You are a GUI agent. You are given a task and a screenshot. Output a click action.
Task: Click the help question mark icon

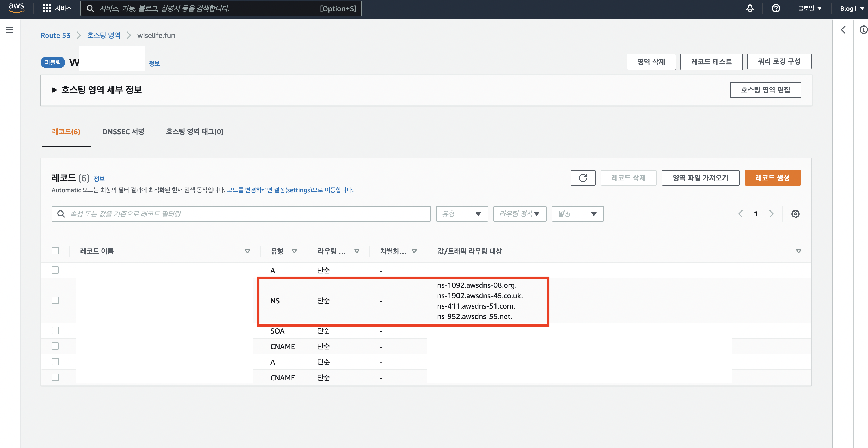coord(776,8)
